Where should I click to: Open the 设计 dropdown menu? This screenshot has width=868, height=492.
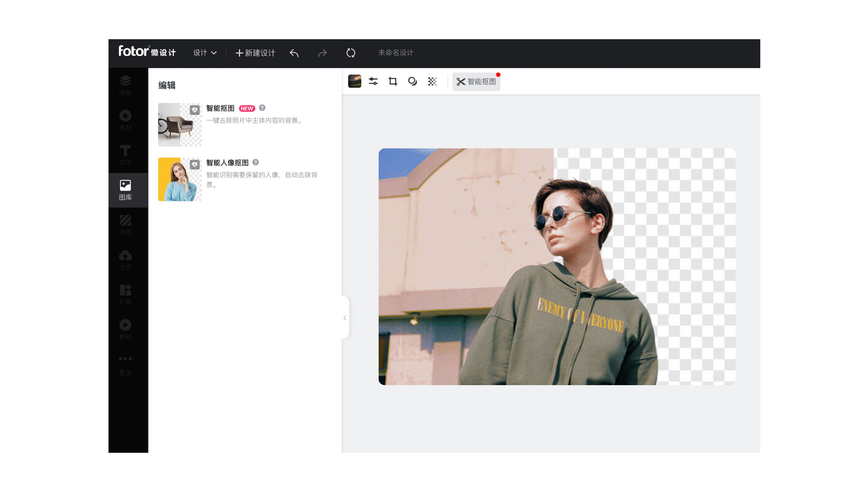(x=204, y=53)
